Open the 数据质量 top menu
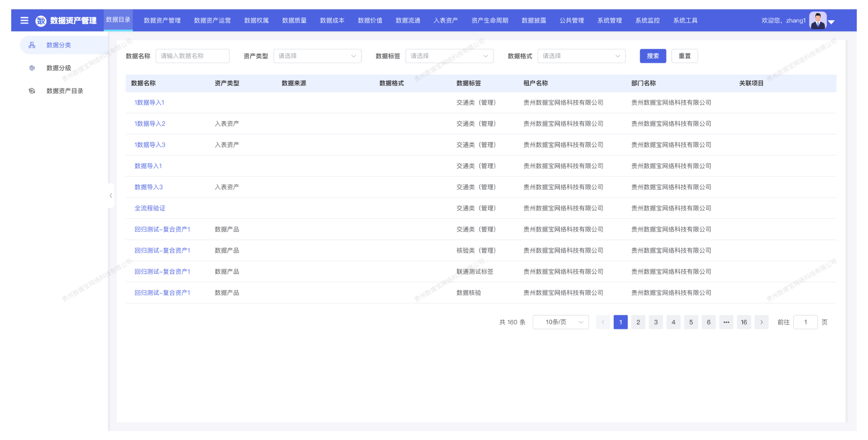Viewport: 868px width, 440px height. 294,21
